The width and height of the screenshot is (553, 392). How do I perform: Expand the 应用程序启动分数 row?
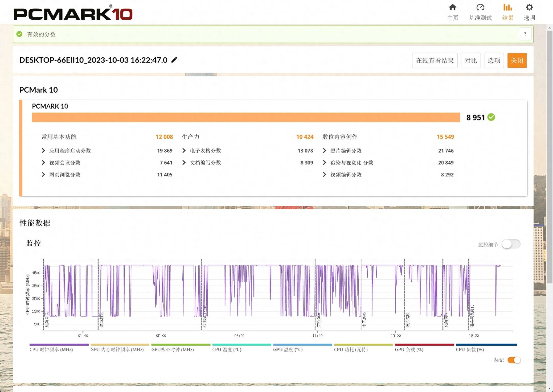coord(43,151)
